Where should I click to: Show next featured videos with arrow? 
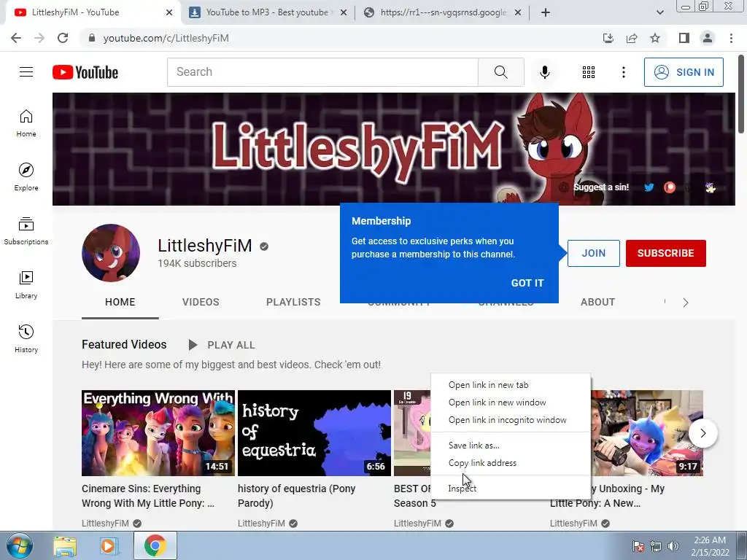click(703, 433)
